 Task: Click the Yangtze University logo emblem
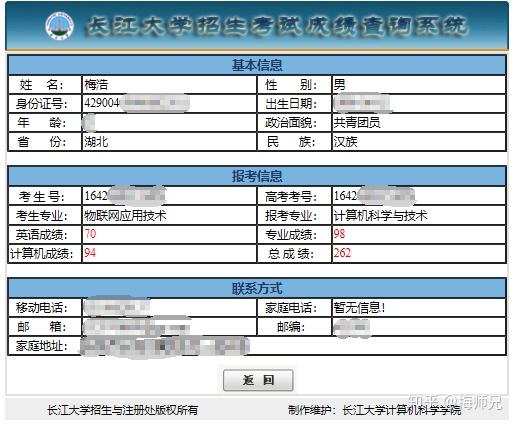click(x=60, y=26)
